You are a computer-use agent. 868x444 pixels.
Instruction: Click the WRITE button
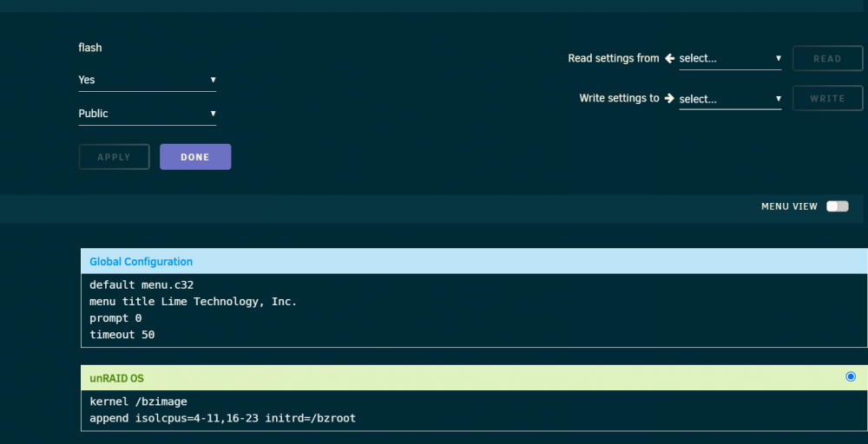click(x=827, y=98)
